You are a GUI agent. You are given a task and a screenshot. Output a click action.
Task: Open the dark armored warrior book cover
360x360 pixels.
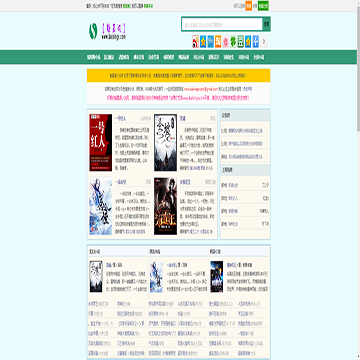165,206
